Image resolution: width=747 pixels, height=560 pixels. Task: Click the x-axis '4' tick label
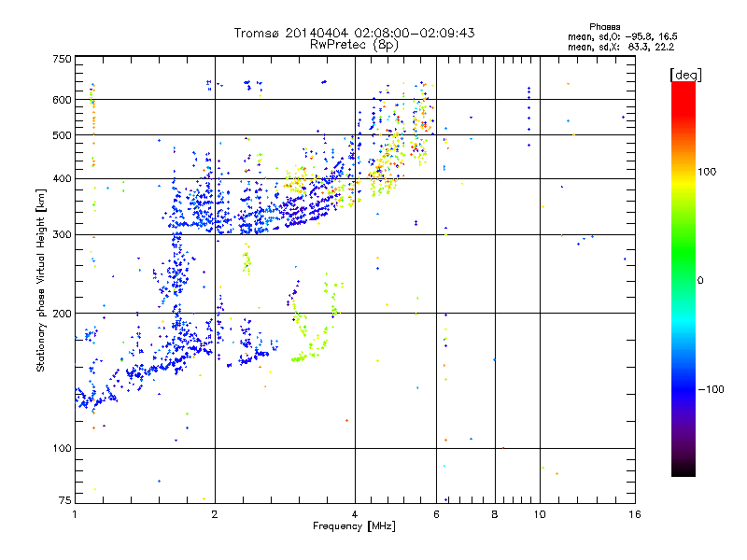click(x=355, y=514)
